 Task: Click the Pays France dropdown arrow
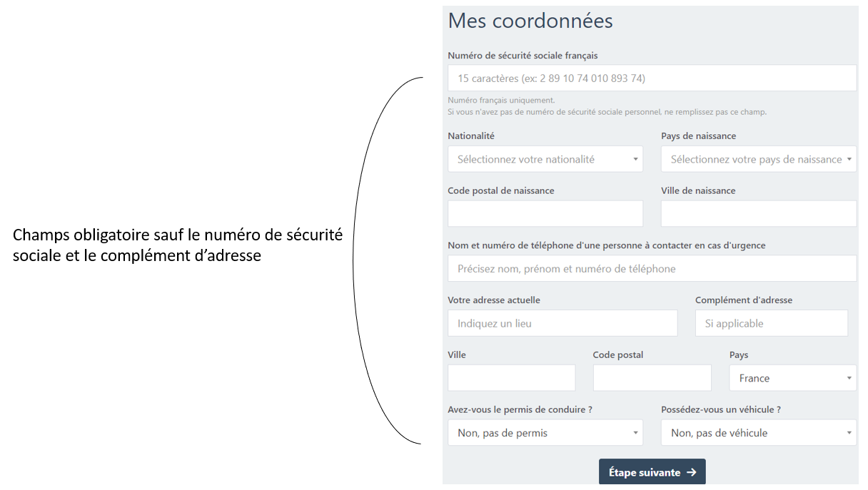click(x=849, y=379)
